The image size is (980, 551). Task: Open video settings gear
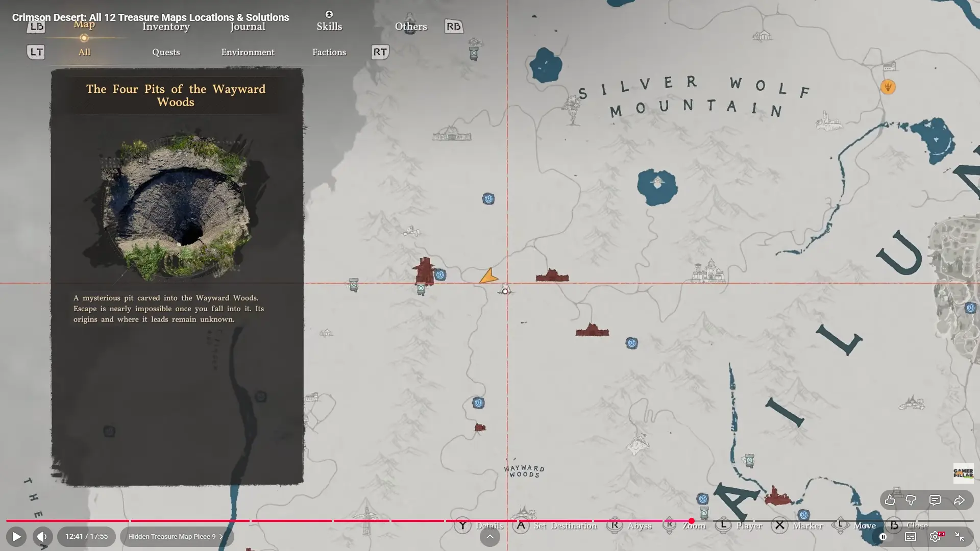tap(935, 537)
